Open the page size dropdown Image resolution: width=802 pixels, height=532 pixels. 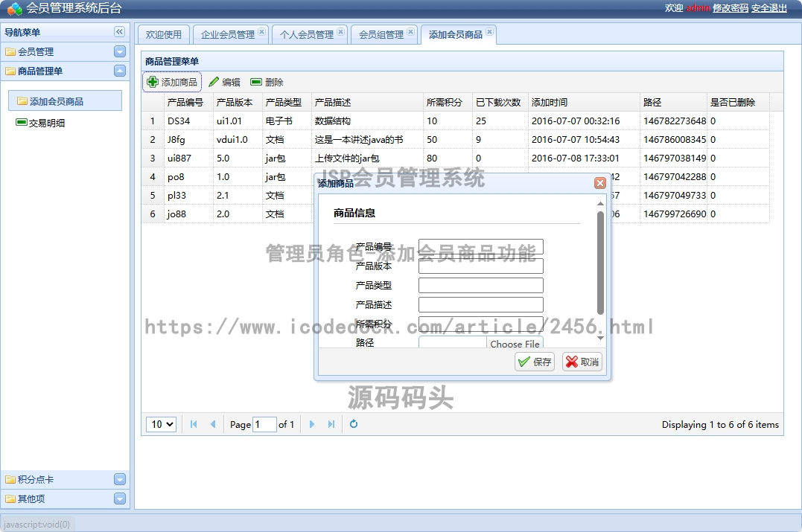(x=162, y=424)
